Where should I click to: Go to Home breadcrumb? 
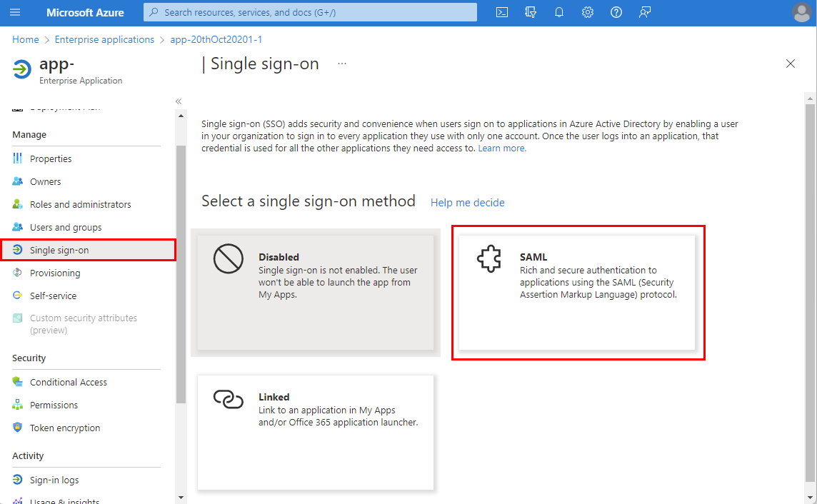(26, 39)
